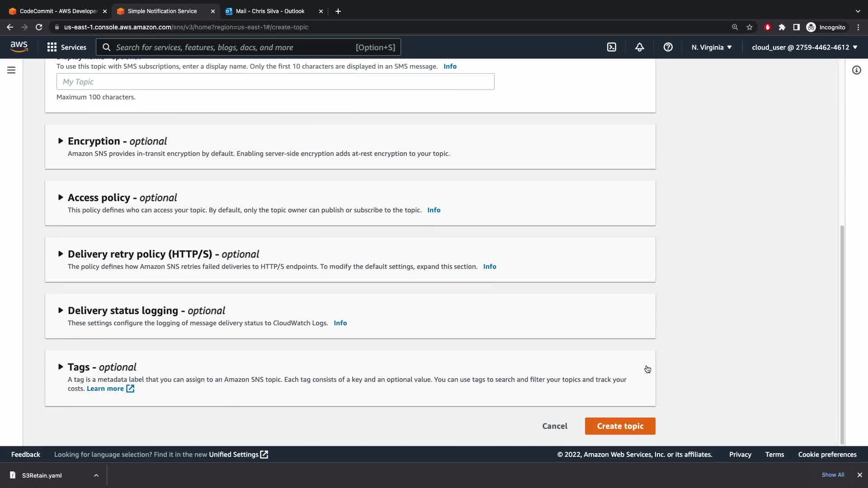Viewport: 868px width, 488px height.
Task: Click the AWS logo home icon
Action: 19,47
